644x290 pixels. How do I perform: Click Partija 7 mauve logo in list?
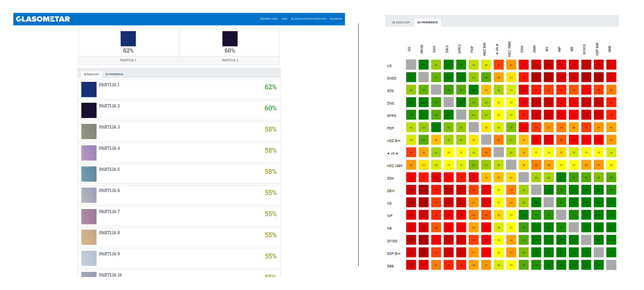tap(89, 216)
